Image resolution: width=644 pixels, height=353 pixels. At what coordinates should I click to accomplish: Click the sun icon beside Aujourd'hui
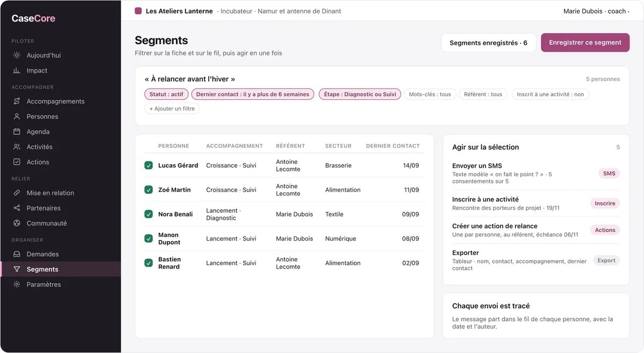click(17, 55)
